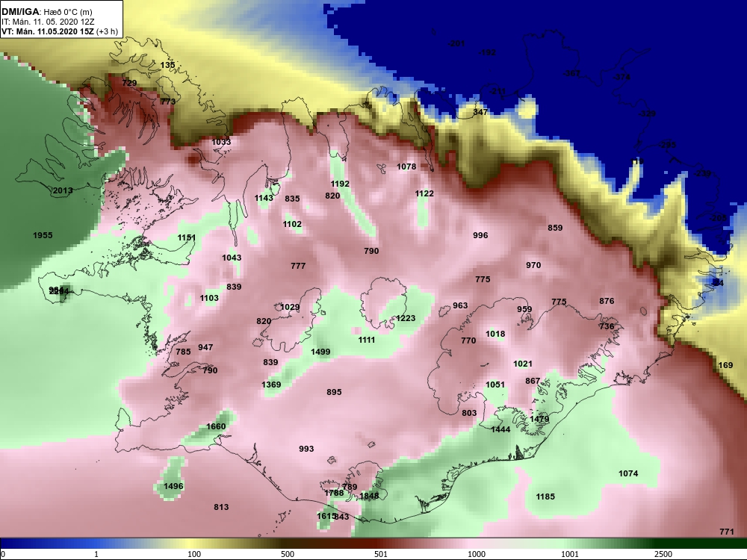The image size is (747, 560).
Task: Select the 996 map value
Action: [480, 235]
